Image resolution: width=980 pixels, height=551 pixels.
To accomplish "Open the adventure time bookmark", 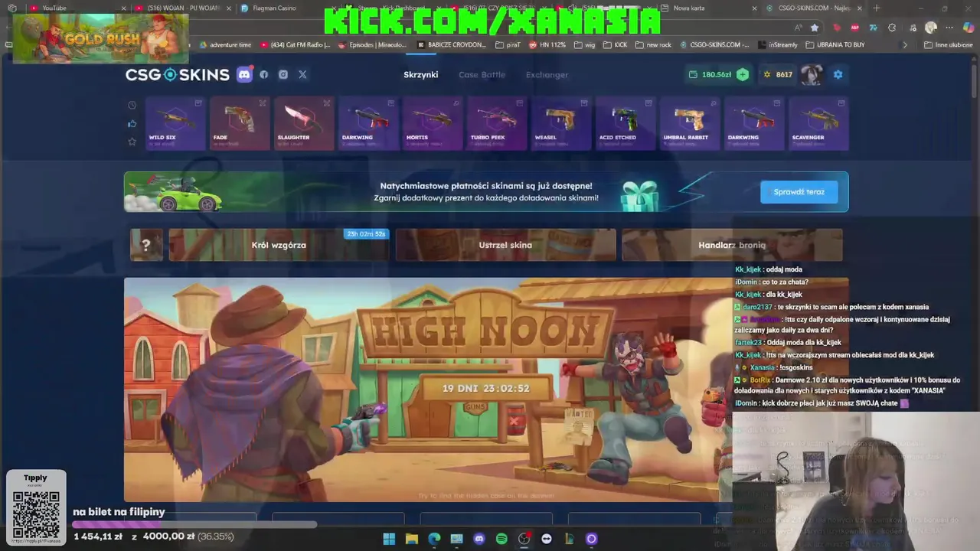I will 225,45.
